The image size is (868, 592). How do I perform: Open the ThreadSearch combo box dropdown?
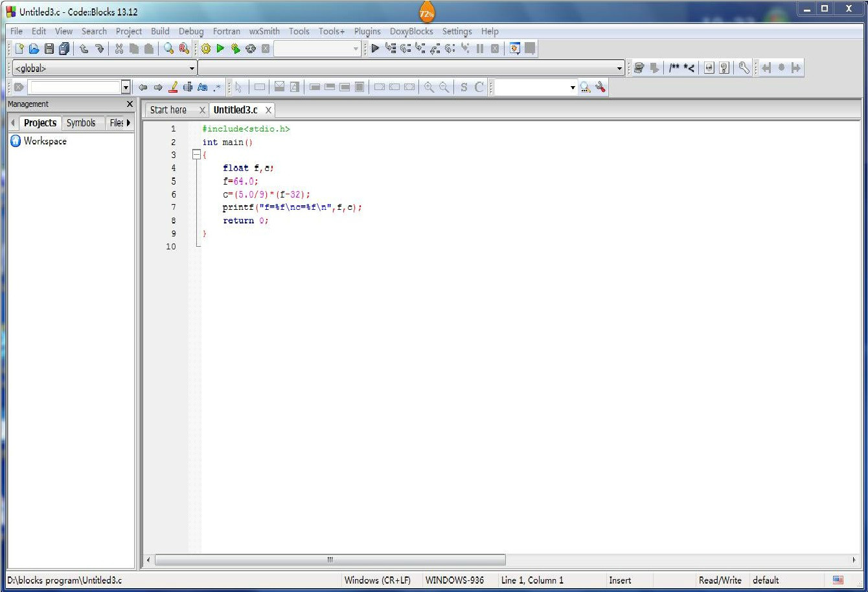coord(573,87)
